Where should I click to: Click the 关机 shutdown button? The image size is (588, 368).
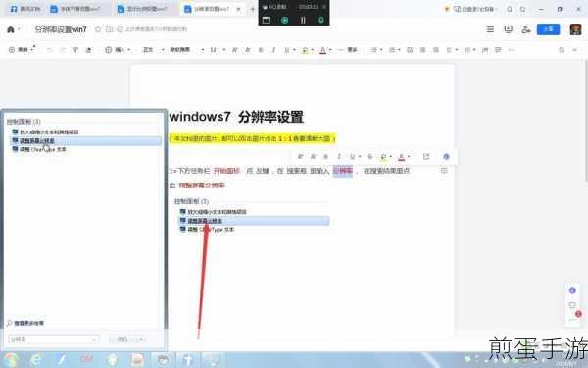point(122,339)
